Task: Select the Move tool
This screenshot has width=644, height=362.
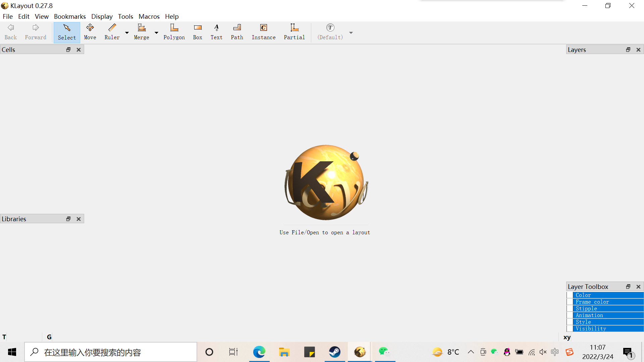Action: coord(90,32)
